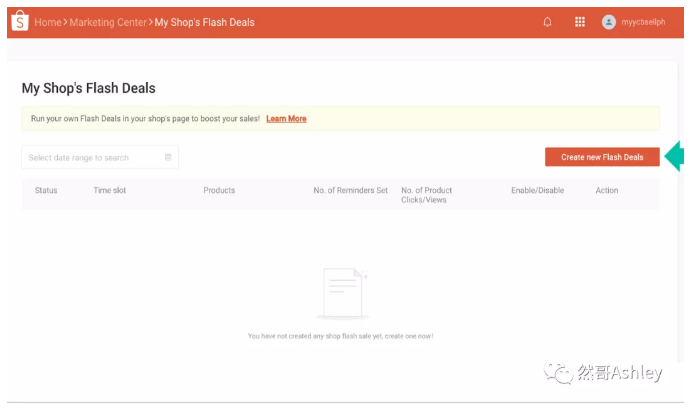Click the Shopee logo icon
The width and height of the screenshot is (693, 409).
point(20,21)
